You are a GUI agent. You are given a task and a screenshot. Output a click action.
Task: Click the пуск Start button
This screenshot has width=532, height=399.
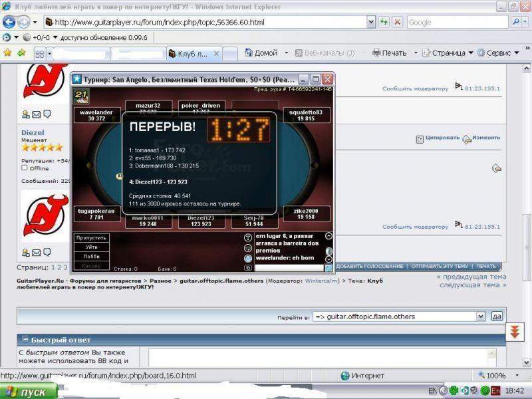(29, 392)
